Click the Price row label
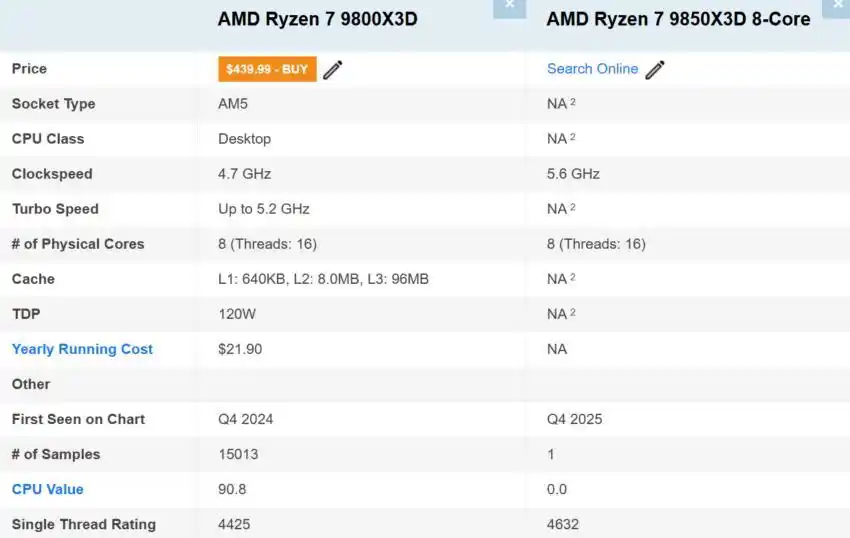The width and height of the screenshot is (850, 538). tap(29, 69)
